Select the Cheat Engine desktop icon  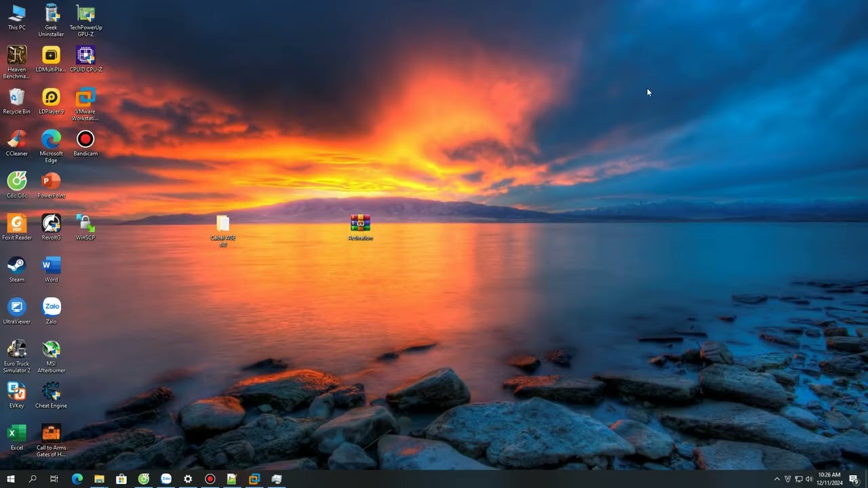tap(51, 396)
